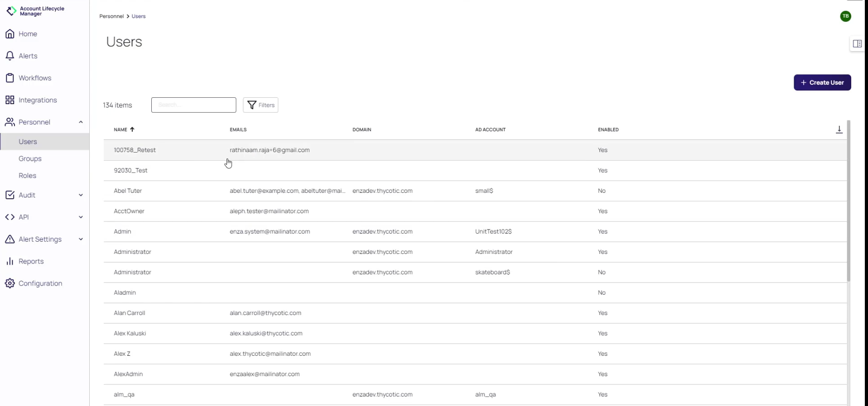Open the Home page icon
868x406 pixels.
tap(10, 34)
